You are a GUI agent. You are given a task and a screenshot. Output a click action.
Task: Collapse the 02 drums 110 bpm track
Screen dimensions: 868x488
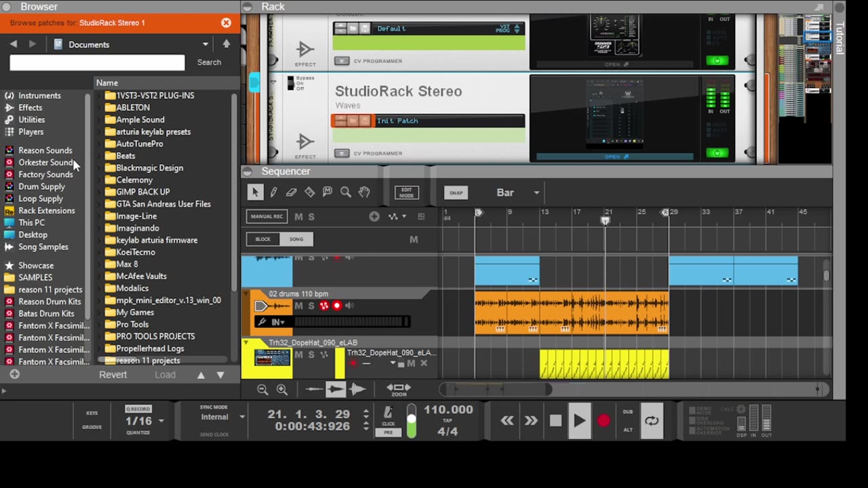pyautogui.click(x=245, y=294)
